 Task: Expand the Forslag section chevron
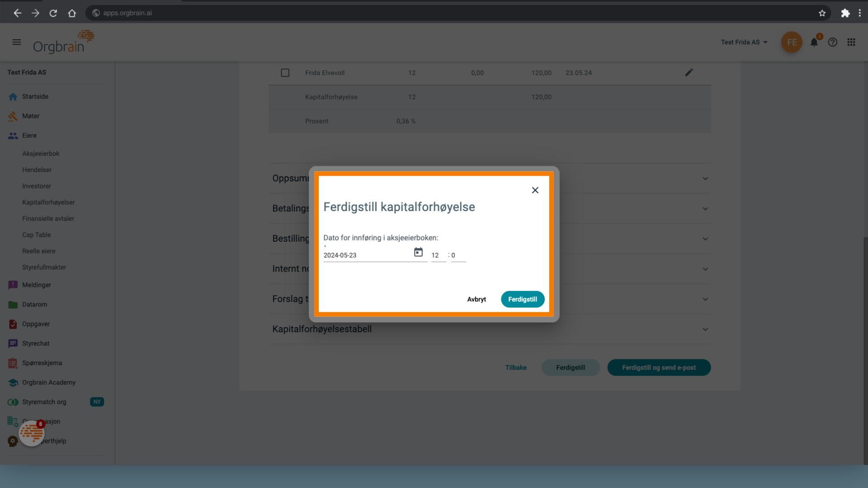705,299
